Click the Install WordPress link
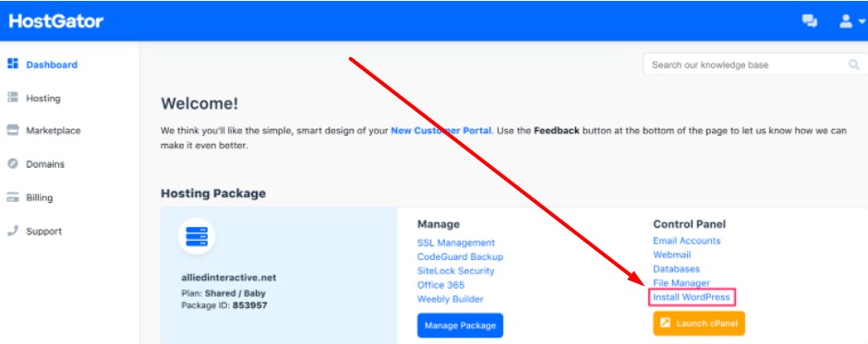 pyautogui.click(x=692, y=298)
